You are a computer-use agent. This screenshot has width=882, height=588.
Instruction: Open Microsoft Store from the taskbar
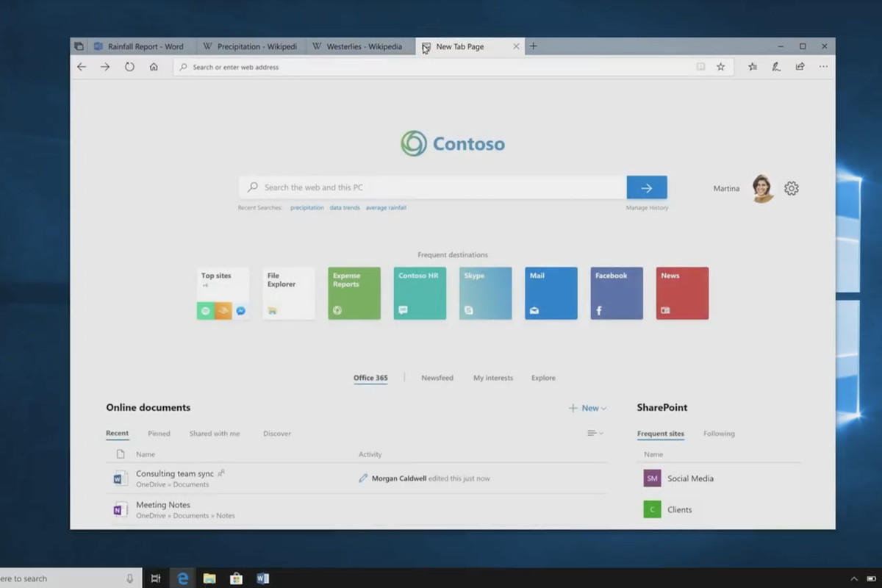tap(236, 578)
